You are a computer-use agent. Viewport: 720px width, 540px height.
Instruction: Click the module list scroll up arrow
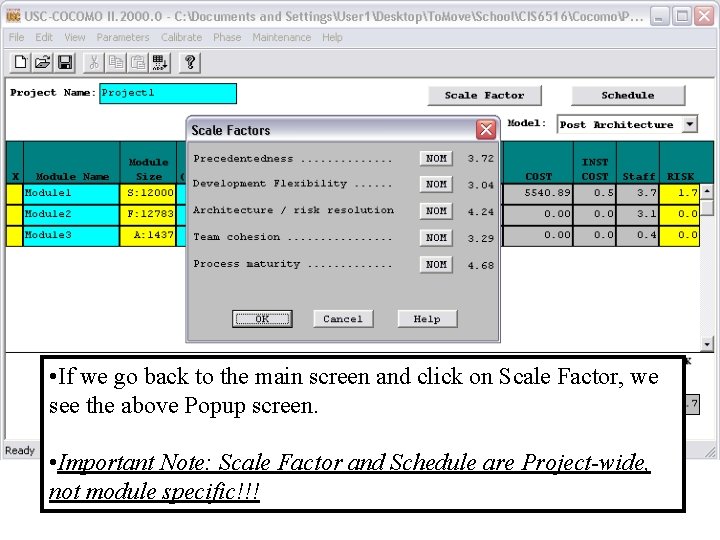point(707,191)
